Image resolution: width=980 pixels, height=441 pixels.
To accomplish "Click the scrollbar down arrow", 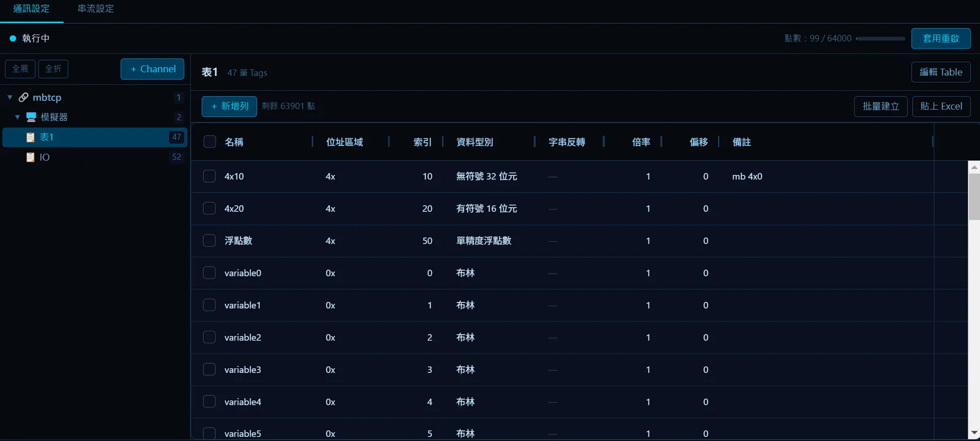I will (x=974, y=433).
